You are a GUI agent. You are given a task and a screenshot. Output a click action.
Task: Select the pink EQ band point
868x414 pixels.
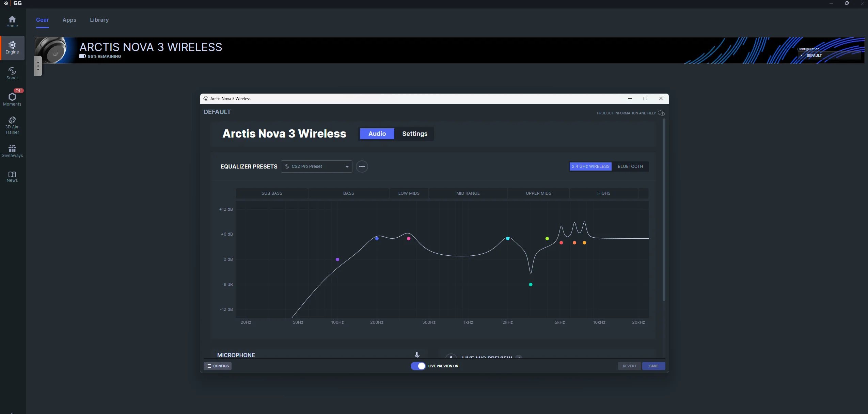(x=409, y=239)
